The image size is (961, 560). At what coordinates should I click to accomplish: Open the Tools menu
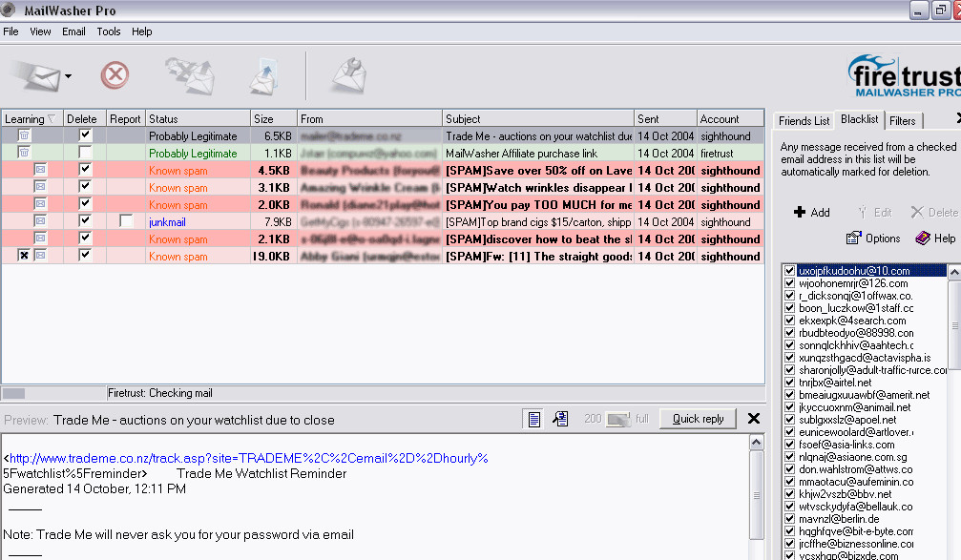click(x=109, y=31)
